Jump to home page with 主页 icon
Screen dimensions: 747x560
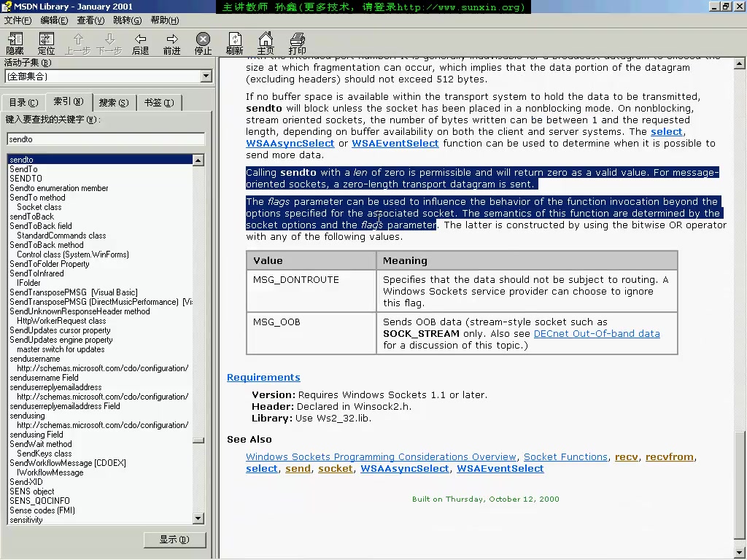coord(266,42)
